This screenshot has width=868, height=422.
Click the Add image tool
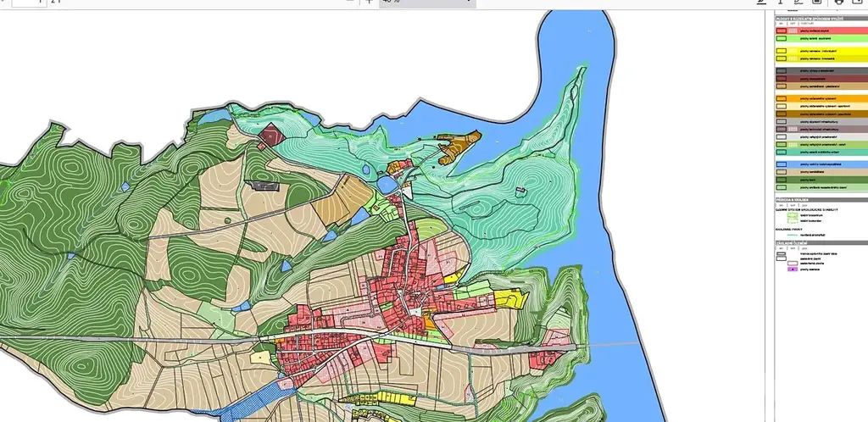[818, 3]
